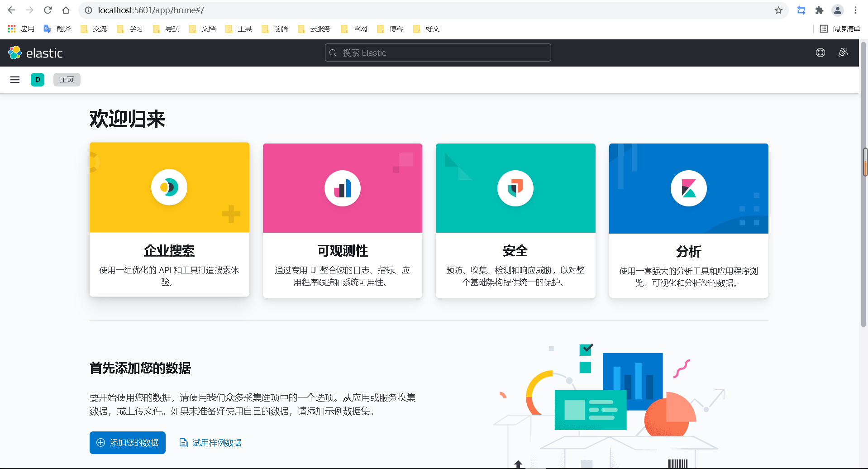Screen dimensions: 868x469
Task: Click the browser address bar URL
Action: click(151, 10)
